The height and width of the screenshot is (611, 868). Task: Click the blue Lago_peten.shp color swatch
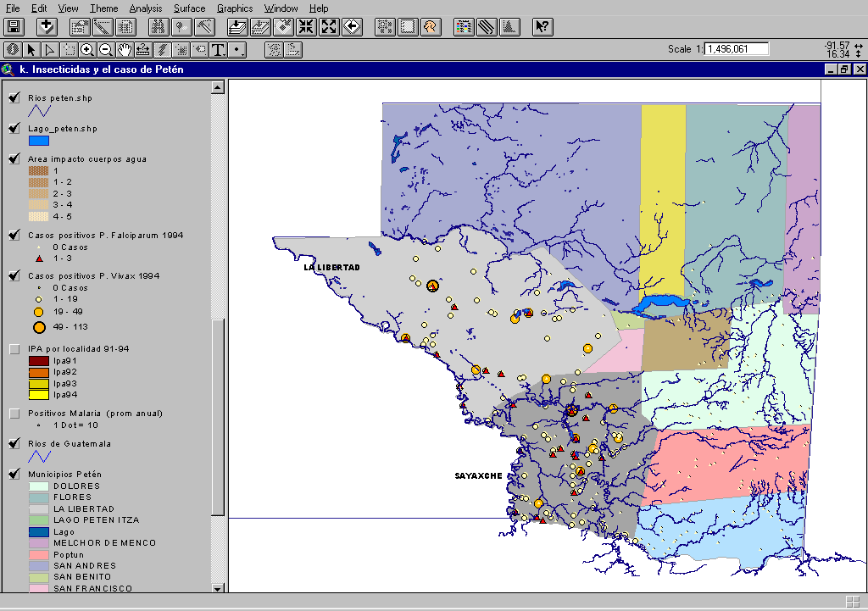coord(39,142)
